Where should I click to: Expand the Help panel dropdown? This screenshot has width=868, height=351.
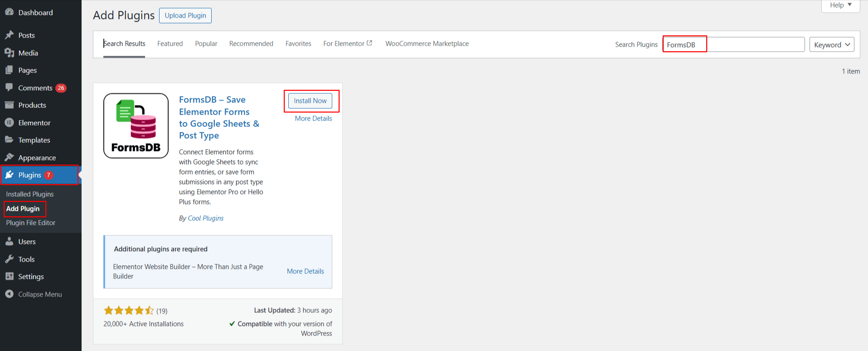(x=840, y=5)
